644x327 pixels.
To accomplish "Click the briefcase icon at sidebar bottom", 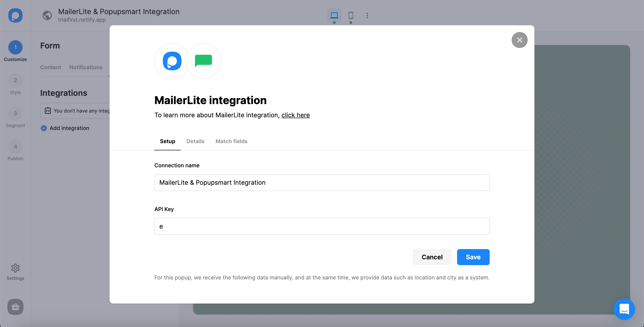I will [15, 307].
